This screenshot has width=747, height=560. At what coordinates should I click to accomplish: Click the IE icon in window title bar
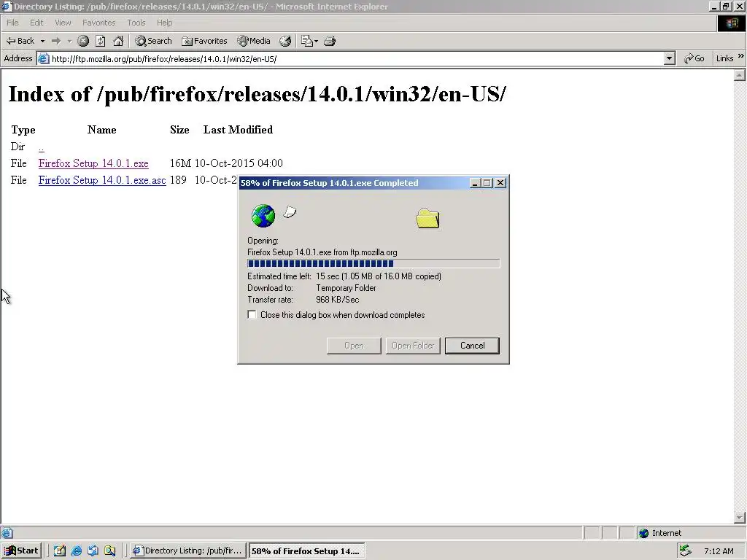[7, 6]
